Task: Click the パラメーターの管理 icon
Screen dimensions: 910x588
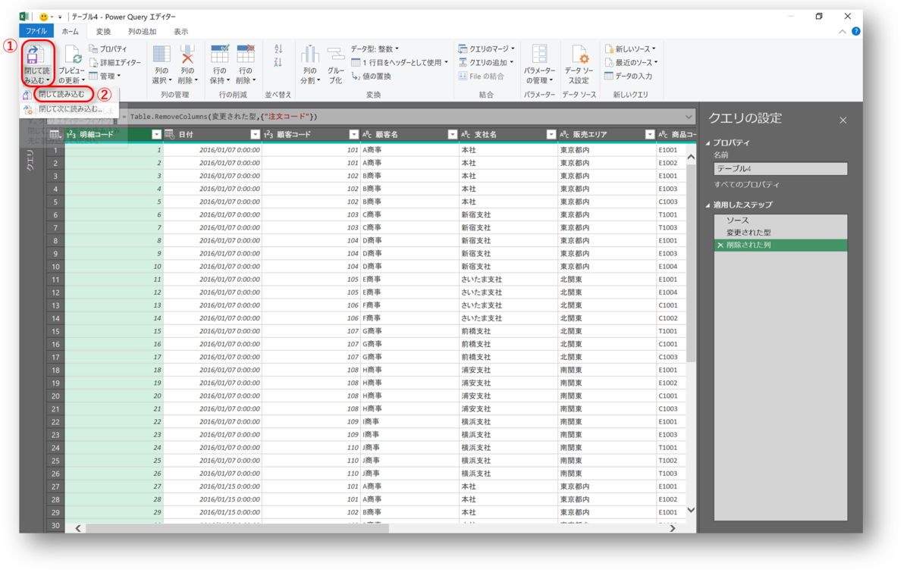Action: (539, 55)
